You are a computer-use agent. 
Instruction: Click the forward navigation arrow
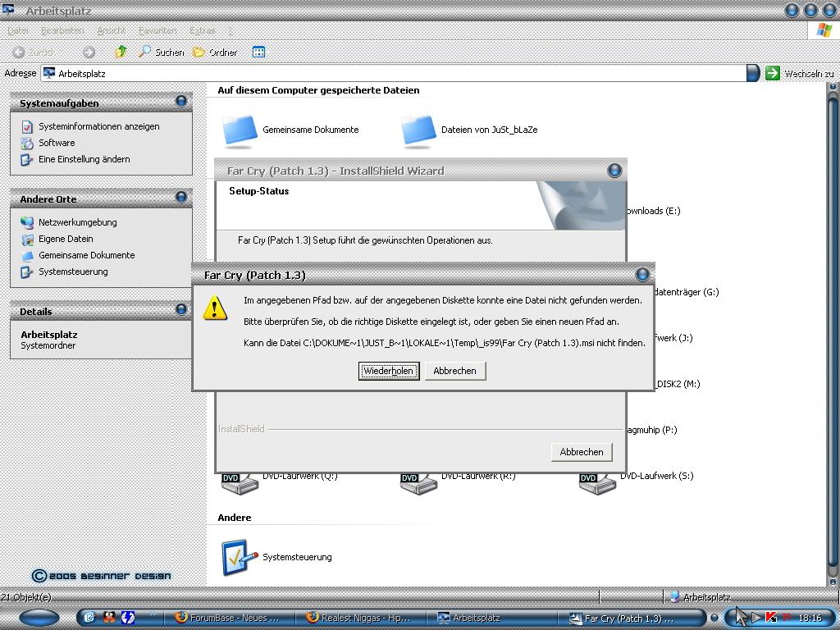[89, 52]
